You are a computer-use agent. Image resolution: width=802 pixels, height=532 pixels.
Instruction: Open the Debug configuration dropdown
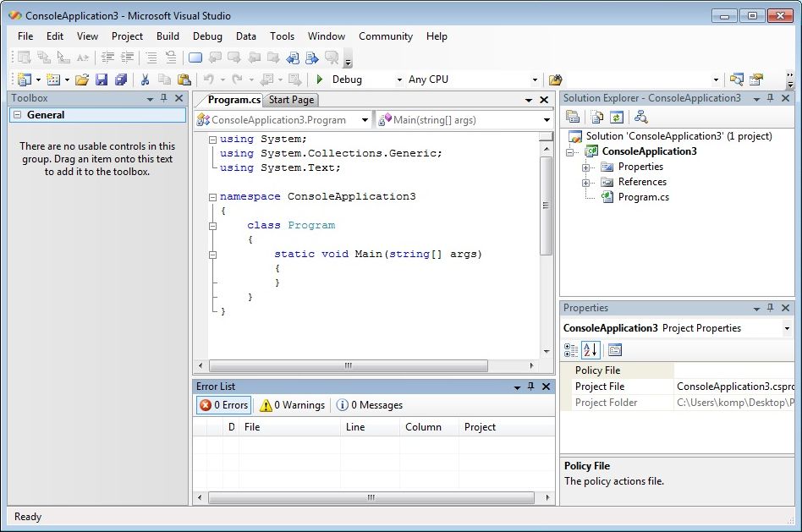[399, 80]
